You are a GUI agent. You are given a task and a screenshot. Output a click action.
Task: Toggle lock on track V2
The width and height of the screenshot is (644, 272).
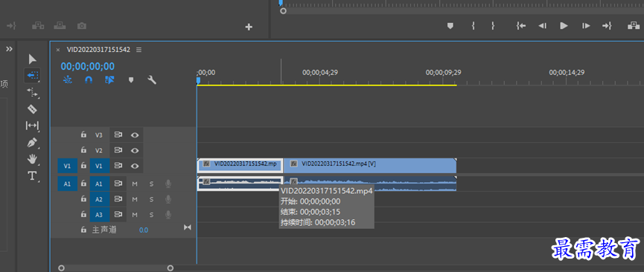click(x=83, y=150)
